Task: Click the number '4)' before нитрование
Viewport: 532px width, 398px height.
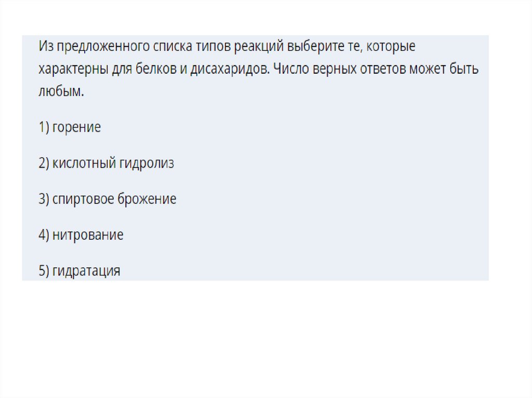Action: coord(44,235)
